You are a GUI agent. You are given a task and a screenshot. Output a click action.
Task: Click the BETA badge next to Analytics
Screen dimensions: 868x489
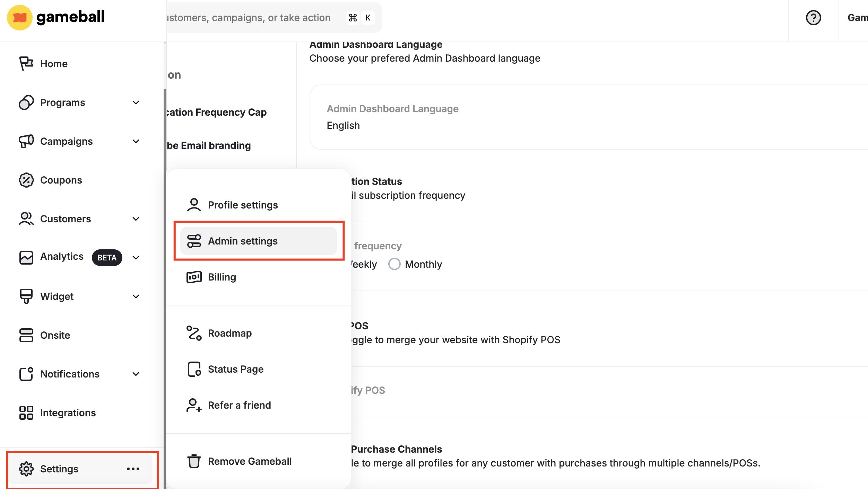[107, 257]
